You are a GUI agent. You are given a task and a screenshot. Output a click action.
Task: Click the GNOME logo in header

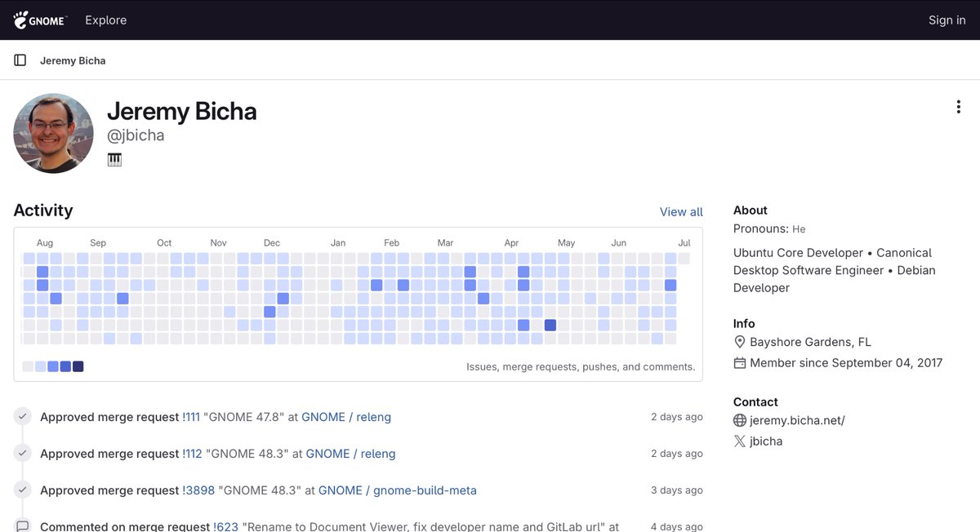click(40, 20)
